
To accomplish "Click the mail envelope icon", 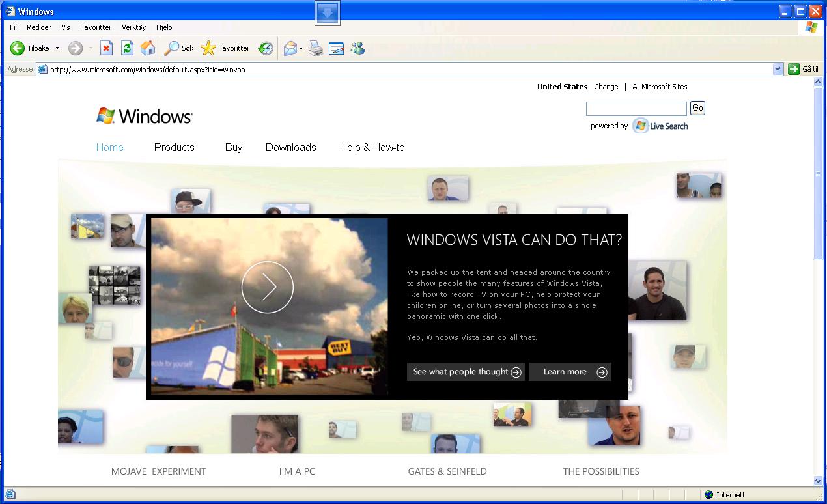I will point(290,48).
